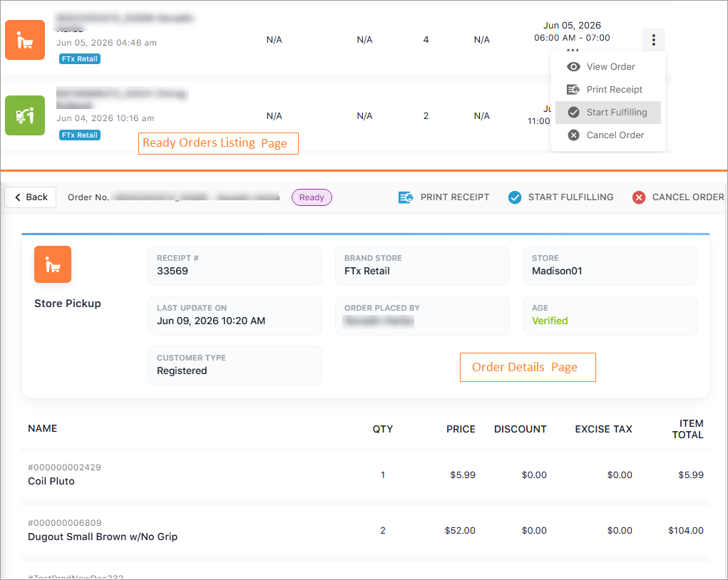Click the $52.00 price value
Viewport: 728px width, 580px height.
coord(460,530)
